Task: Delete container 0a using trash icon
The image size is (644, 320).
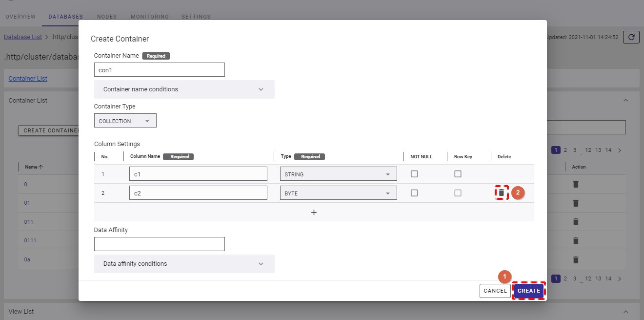Action: click(x=576, y=260)
